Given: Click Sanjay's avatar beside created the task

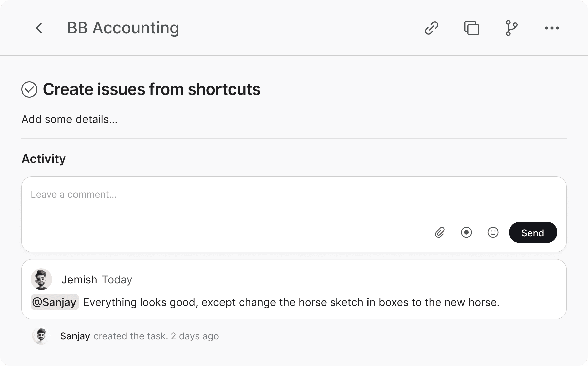Looking at the screenshot, I should (41, 336).
